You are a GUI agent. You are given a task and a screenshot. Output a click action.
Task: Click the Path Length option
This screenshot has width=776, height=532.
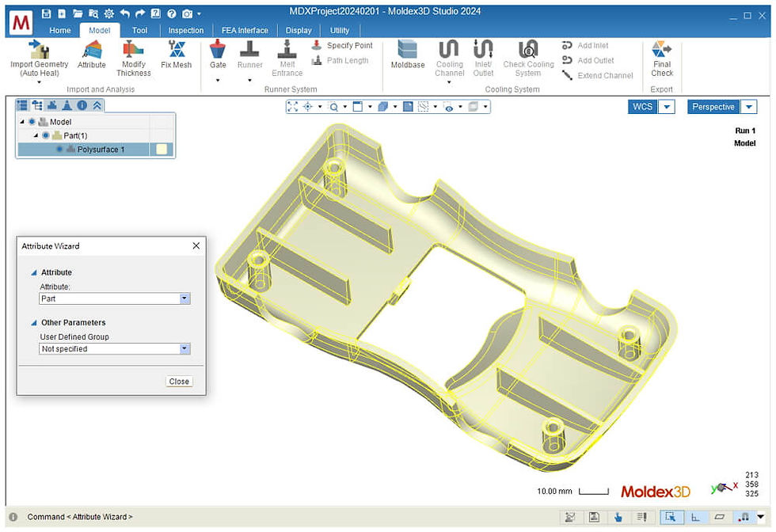coord(340,60)
